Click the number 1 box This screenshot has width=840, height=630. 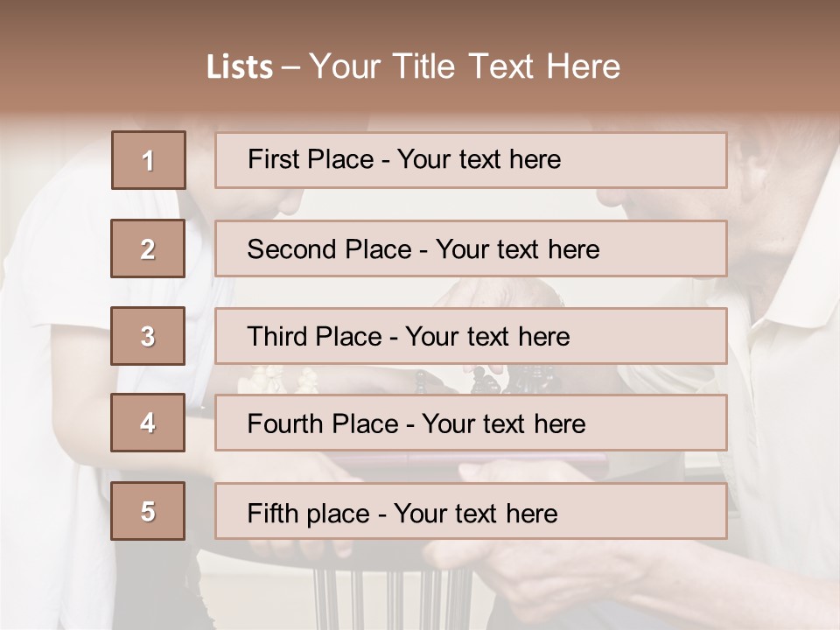[x=149, y=160]
